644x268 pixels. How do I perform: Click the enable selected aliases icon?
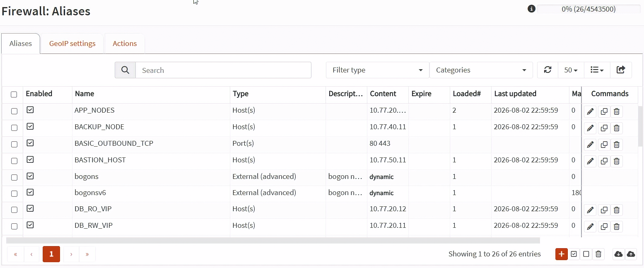(574, 254)
